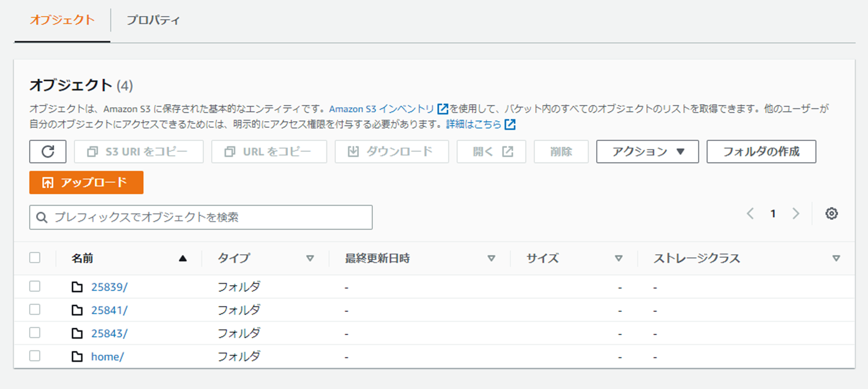
Task: Click the 名前 column header text
Action: click(82, 258)
